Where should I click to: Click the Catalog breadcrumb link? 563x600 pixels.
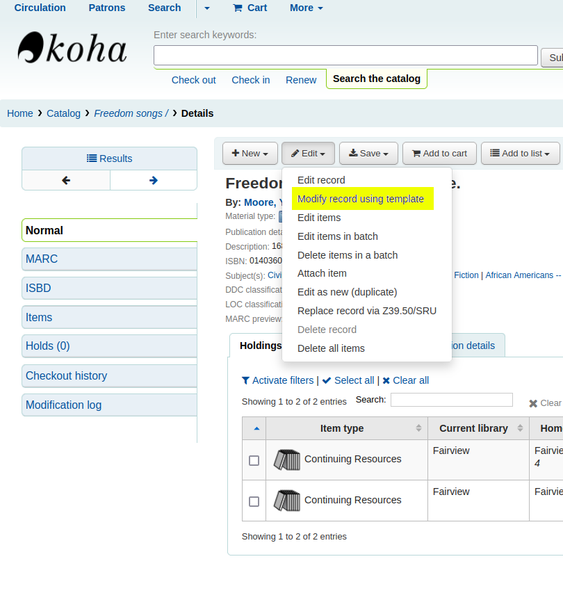64,114
